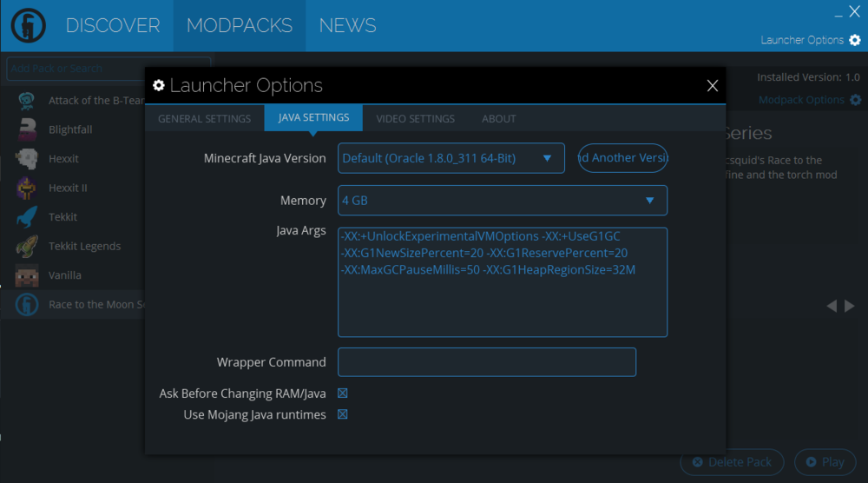Click the Modpack Options link
The height and width of the screenshot is (483, 868).
coord(801,100)
